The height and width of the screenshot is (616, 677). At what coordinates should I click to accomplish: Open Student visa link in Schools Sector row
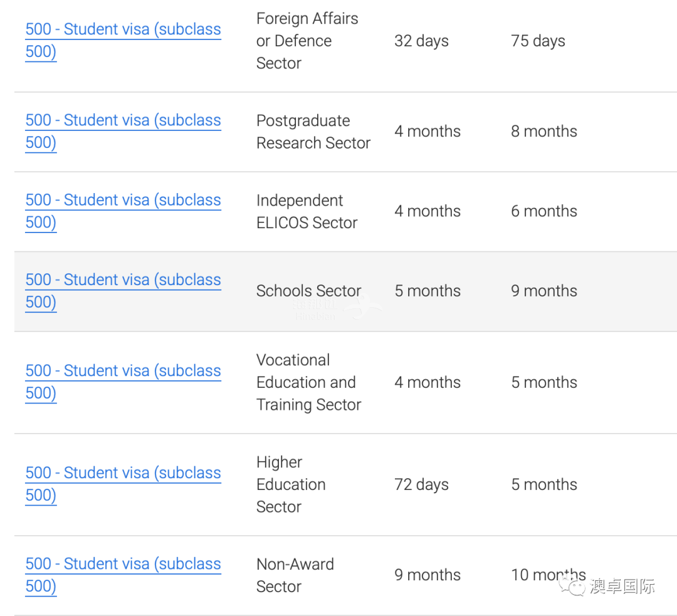coord(123,291)
